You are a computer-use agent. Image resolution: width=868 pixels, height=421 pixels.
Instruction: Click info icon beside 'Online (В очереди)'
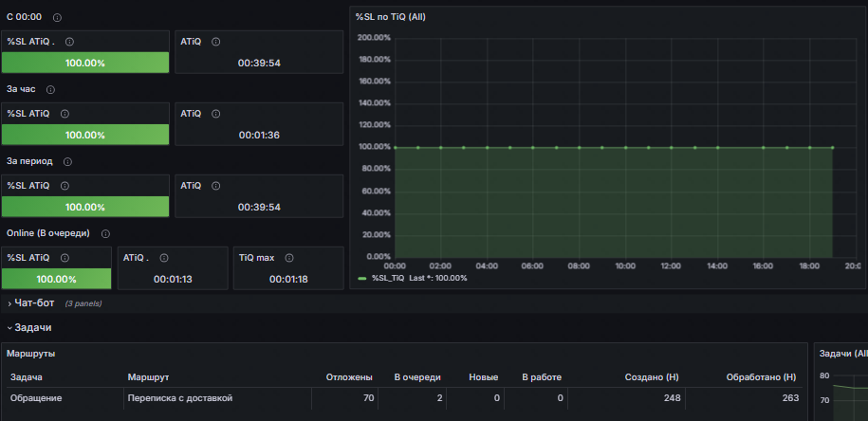[x=105, y=234]
